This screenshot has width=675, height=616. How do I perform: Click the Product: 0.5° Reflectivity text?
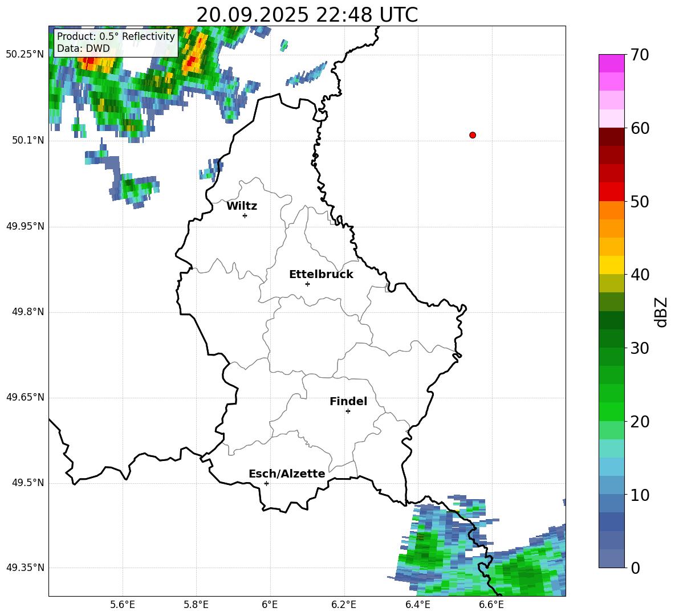click(116, 36)
